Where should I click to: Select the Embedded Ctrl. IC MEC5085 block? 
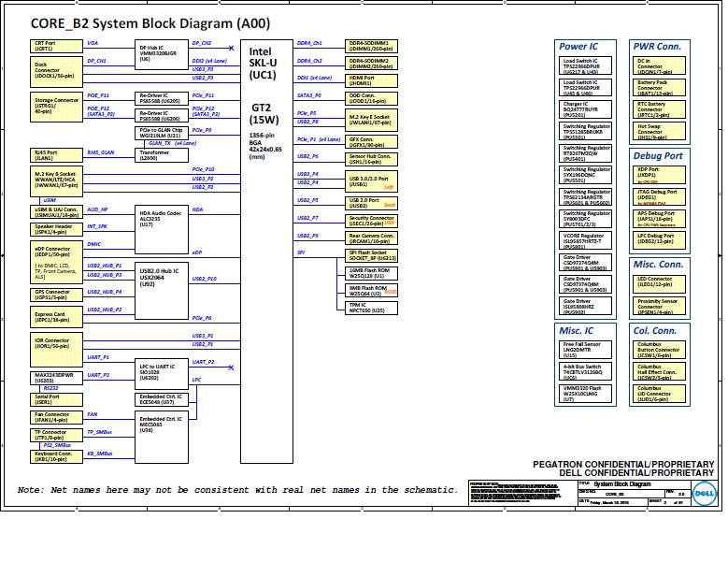[x=163, y=424]
